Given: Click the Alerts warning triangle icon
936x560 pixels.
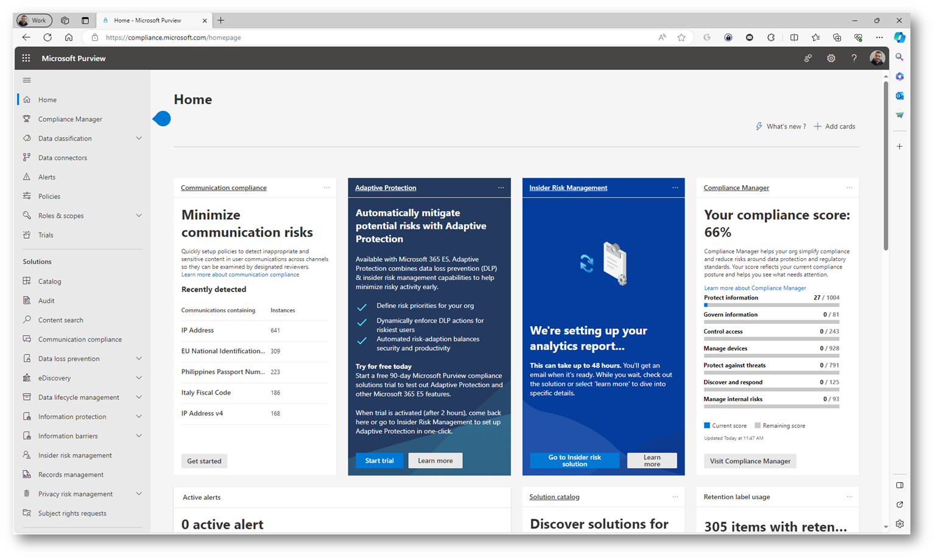Looking at the screenshot, I should 27,177.
